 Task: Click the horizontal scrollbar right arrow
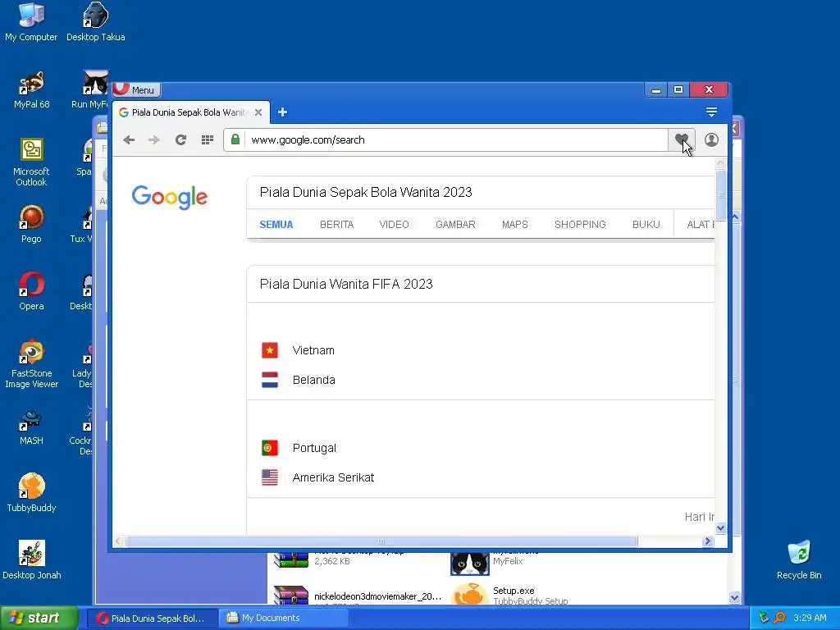click(x=708, y=541)
